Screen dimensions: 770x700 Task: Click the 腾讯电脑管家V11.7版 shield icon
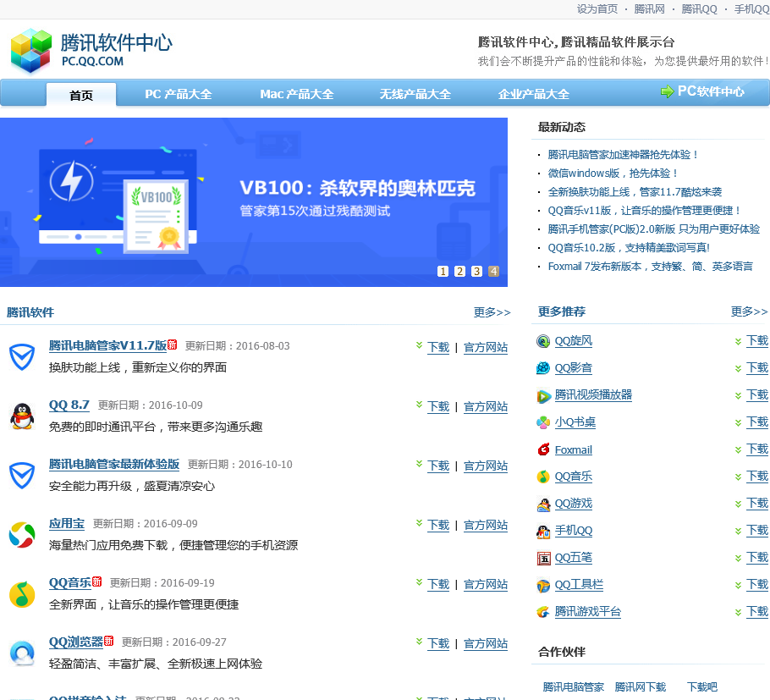coord(22,357)
